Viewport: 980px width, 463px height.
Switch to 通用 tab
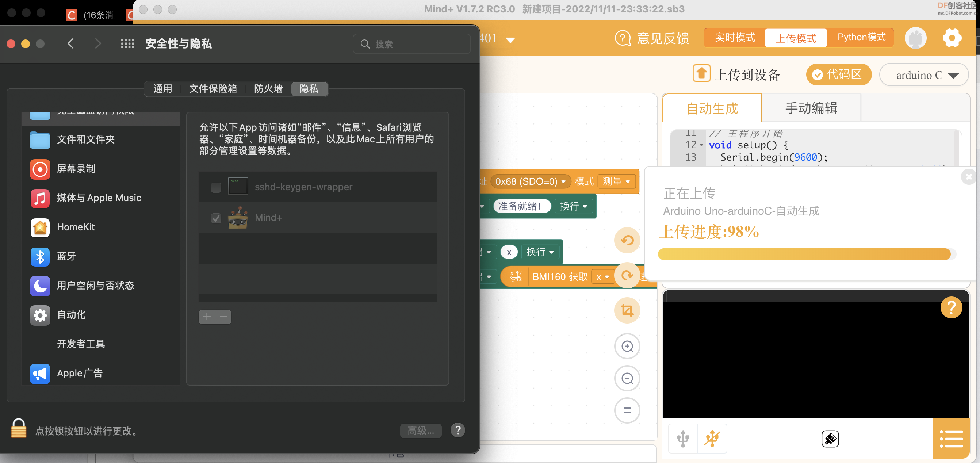tap(162, 89)
